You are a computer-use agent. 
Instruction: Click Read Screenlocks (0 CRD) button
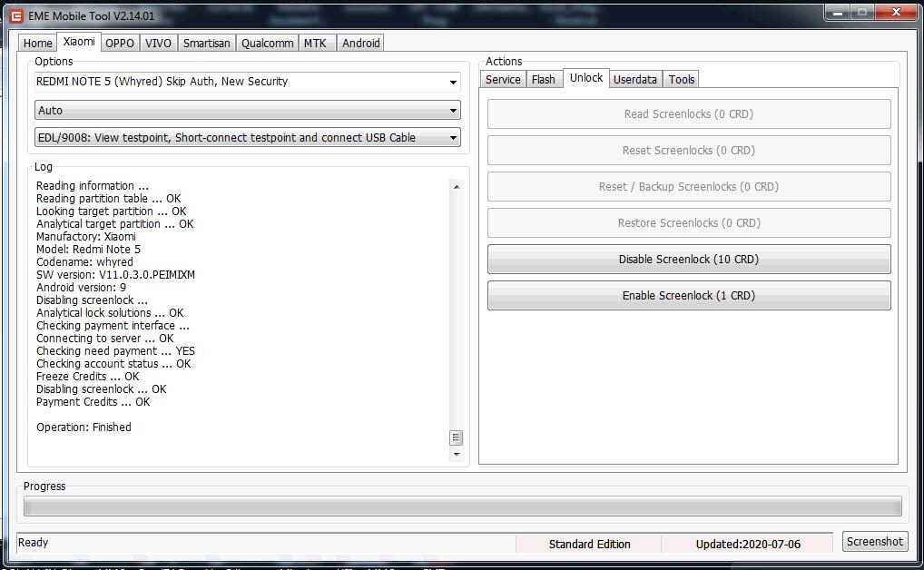[x=689, y=113]
